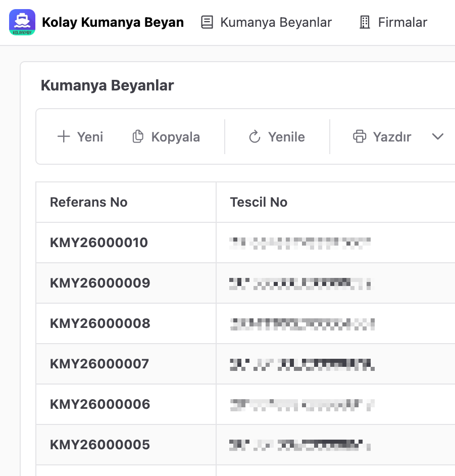Select the KMY26000007 record
The width and height of the screenshot is (455, 476).
(99, 364)
